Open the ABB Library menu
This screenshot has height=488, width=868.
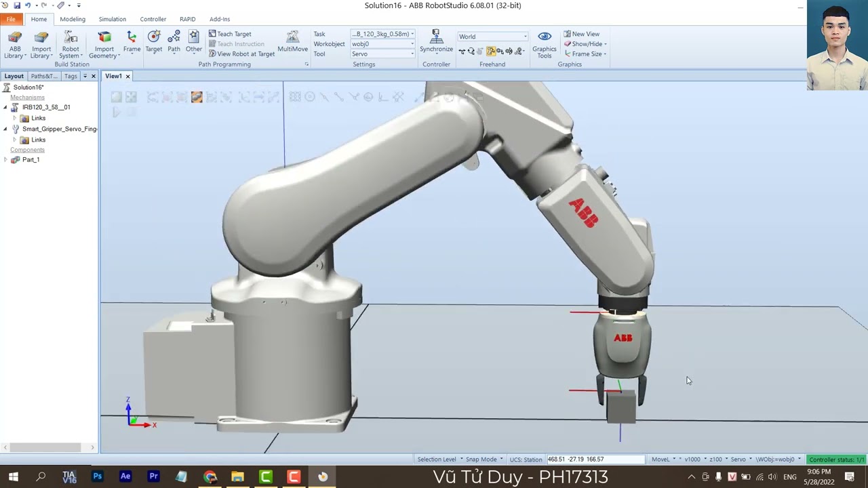click(x=15, y=45)
